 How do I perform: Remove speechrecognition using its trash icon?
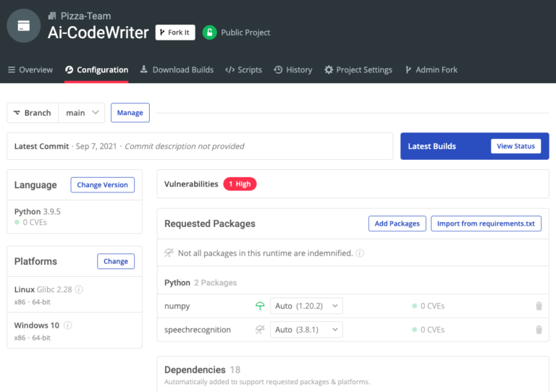tap(539, 330)
